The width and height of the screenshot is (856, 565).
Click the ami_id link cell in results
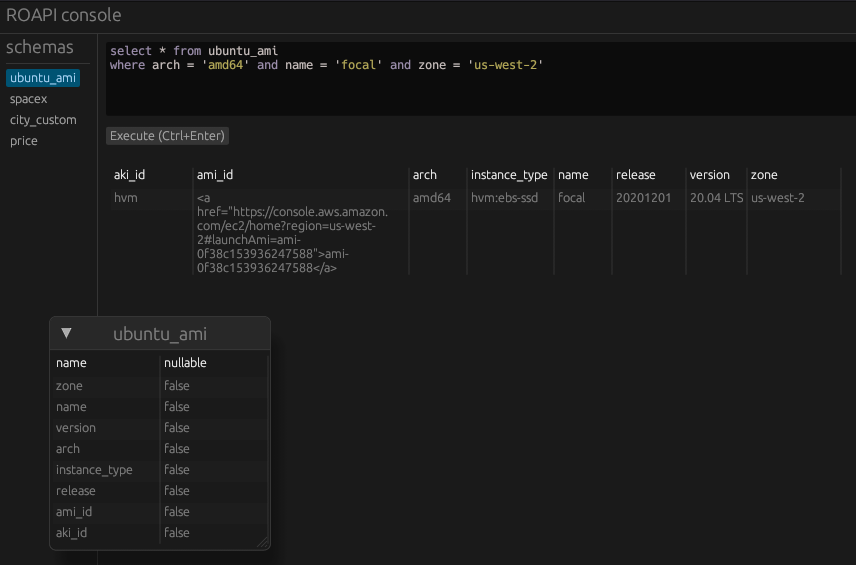point(292,233)
